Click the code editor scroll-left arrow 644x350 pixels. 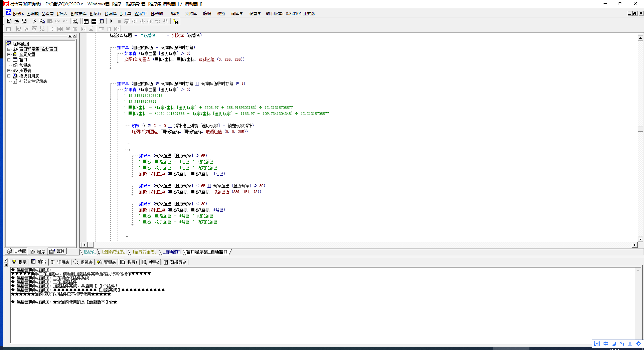pyautogui.click(x=85, y=245)
